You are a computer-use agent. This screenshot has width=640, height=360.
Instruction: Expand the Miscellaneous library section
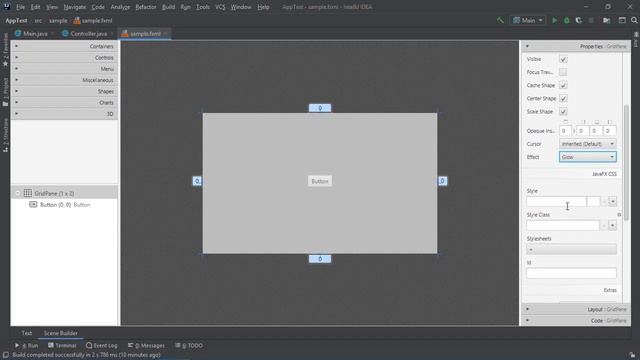pos(64,80)
